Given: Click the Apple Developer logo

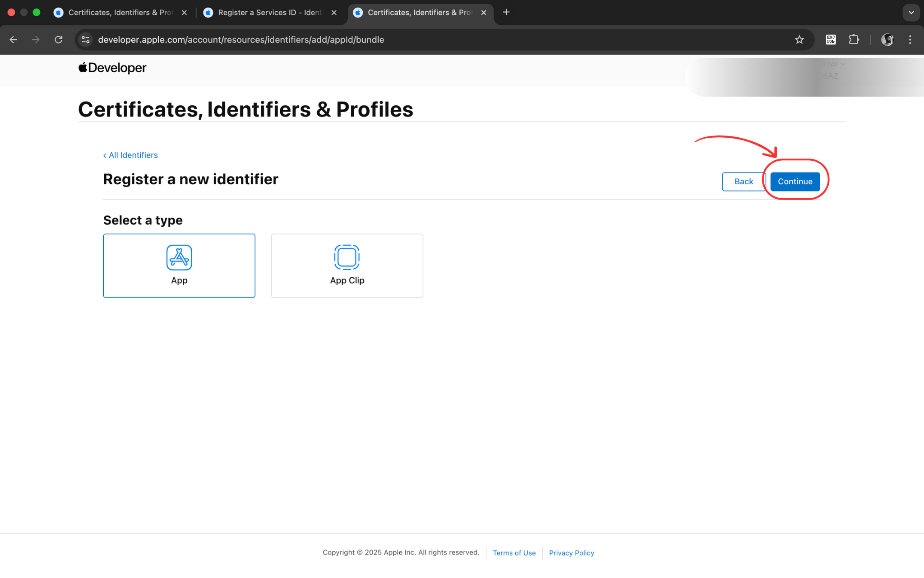Looking at the screenshot, I should 112,68.
